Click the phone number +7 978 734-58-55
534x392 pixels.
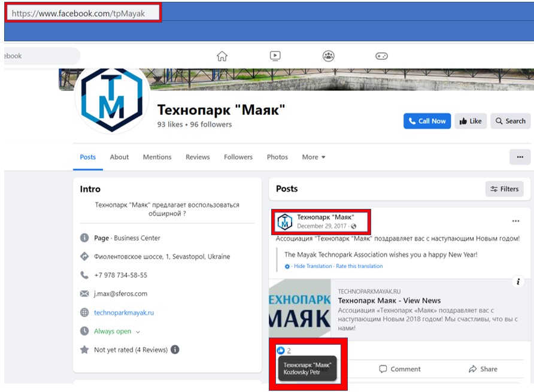click(120, 275)
